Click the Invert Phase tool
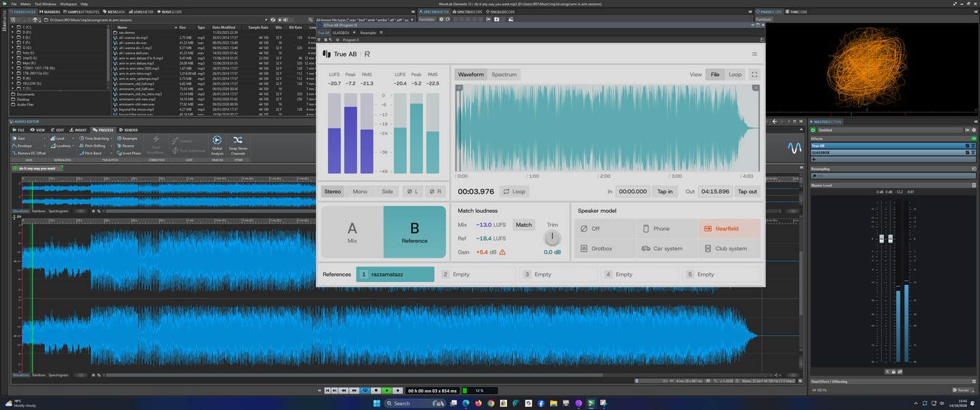Viewport: 980px width, 410px height. pyautogui.click(x=129, y=153)
